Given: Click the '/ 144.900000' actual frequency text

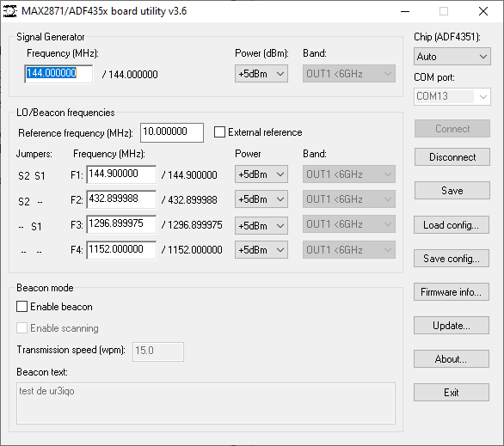Looking at the screenshot, I should (189, 175).
